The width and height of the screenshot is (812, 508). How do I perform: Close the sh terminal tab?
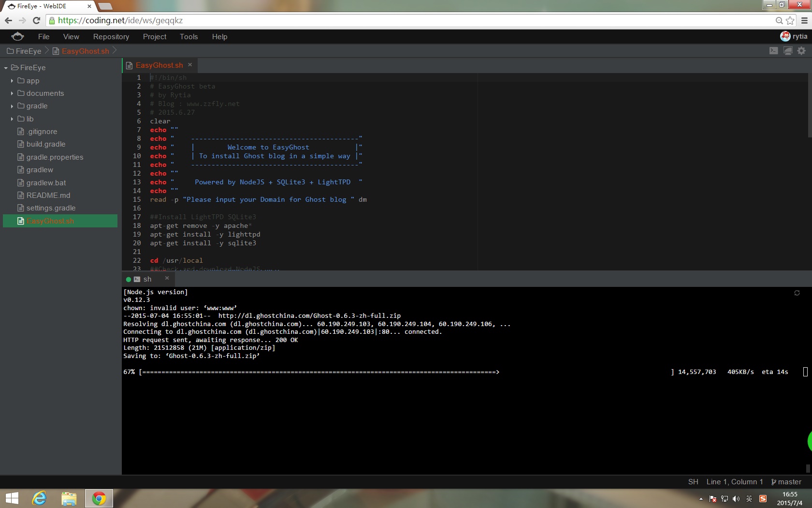click(167, 278)
